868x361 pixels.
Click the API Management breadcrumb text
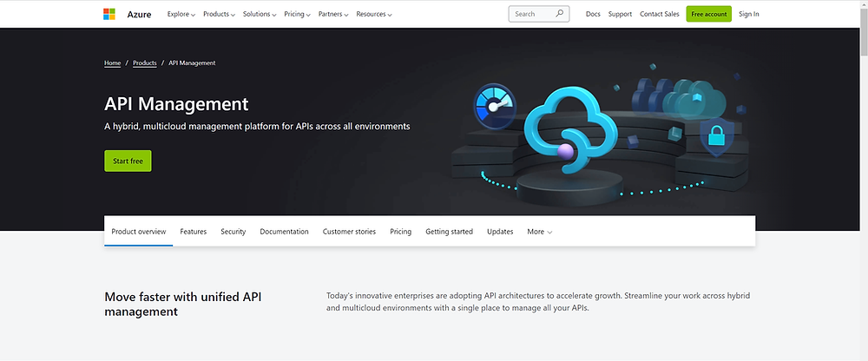coord(192,63)
